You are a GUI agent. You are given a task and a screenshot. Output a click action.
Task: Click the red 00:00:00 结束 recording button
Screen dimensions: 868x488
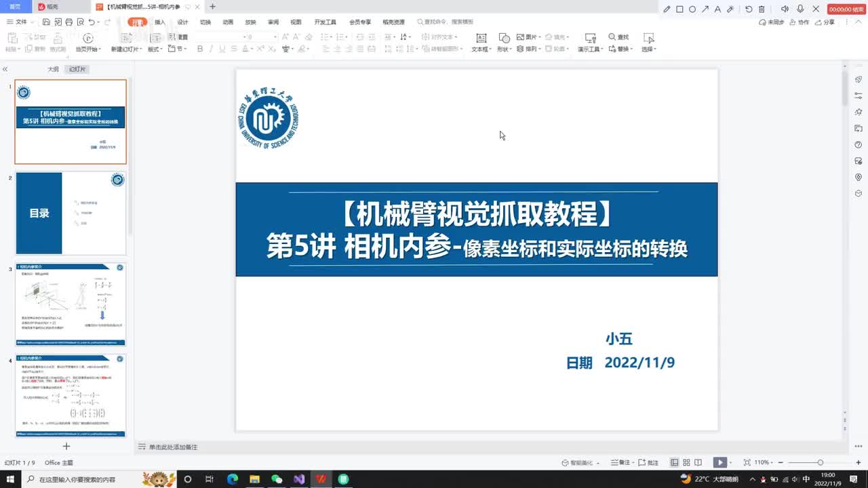coord(846,9)
